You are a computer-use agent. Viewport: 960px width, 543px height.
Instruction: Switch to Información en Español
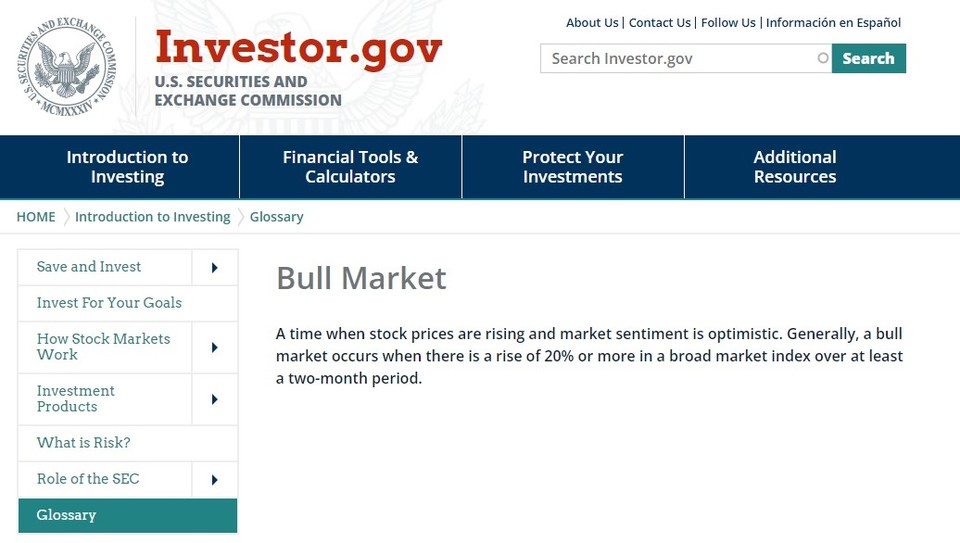833,23
